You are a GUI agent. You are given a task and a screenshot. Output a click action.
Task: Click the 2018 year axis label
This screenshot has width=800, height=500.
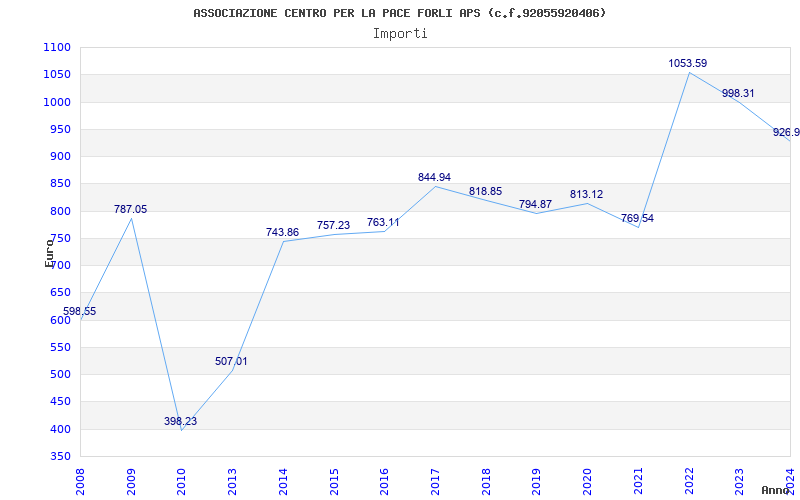click(486, 482)
